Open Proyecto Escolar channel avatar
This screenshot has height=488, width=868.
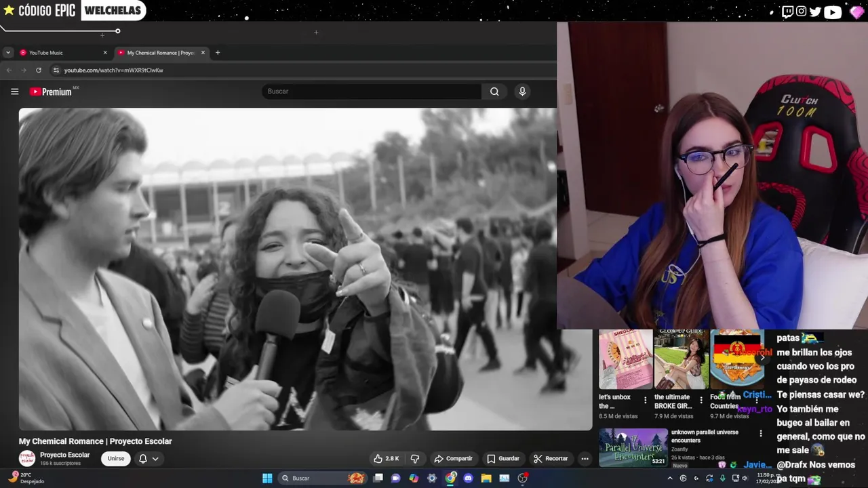(27, 459)
